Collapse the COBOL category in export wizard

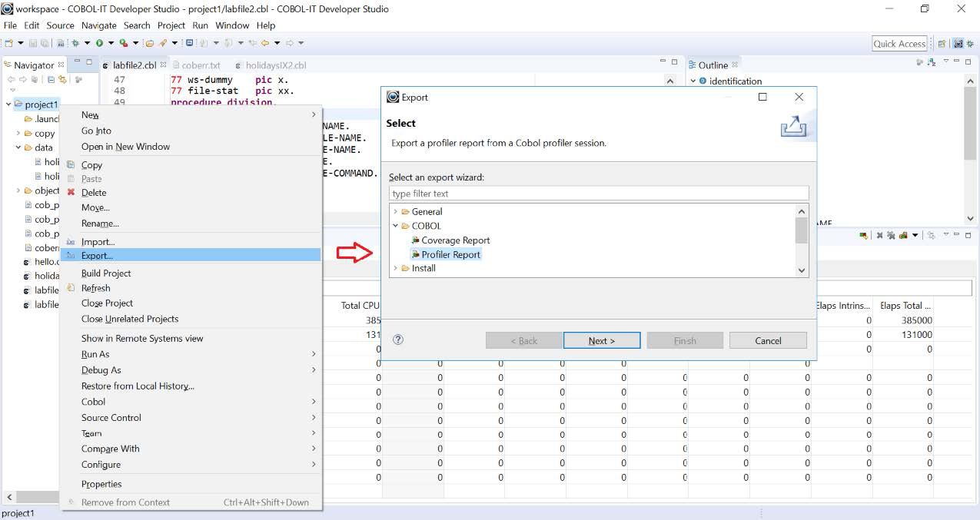click(x=397, y=226)
